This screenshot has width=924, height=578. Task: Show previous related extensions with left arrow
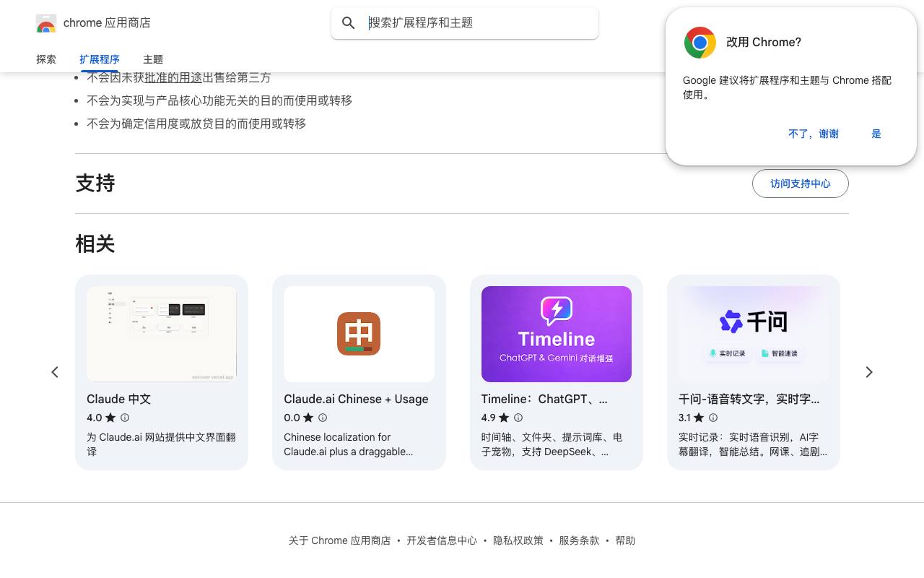coord(55,372)
